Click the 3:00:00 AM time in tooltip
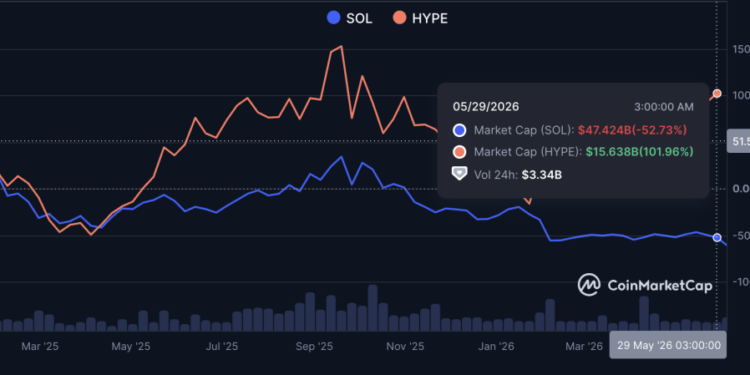The height and width of the screenshot is (375, 750). pyautogui.click(x=663, y=107)
